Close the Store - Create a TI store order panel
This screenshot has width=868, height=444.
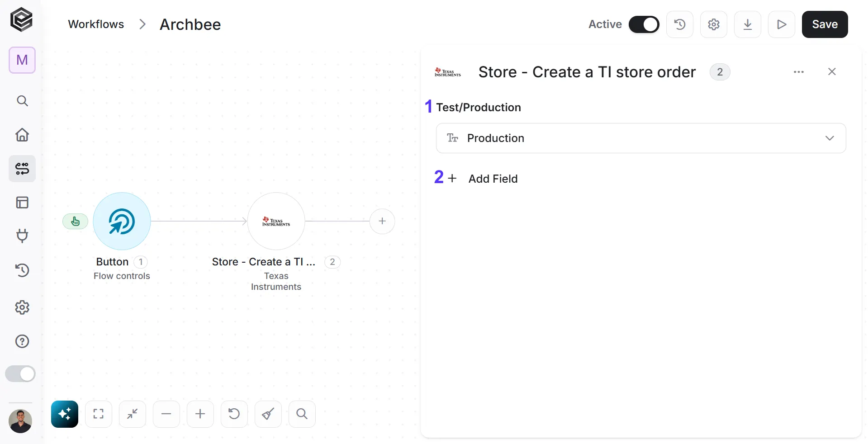coord(832,72)
